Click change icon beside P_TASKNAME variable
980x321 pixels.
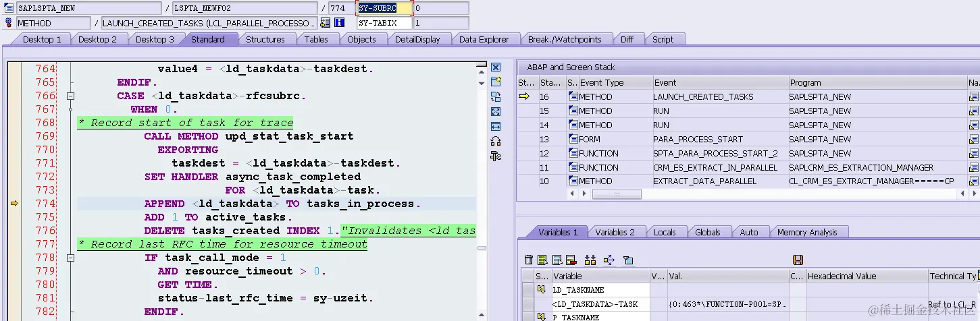(541, 317)
